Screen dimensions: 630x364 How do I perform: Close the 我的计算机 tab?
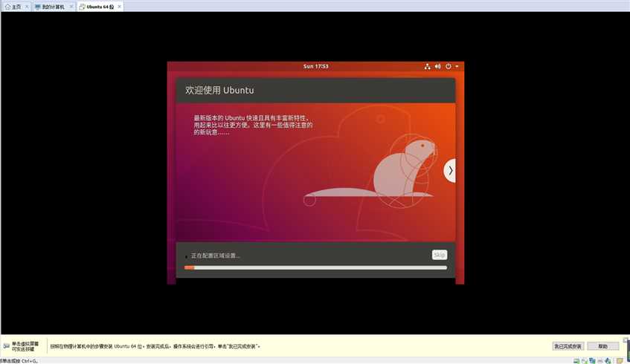[71, 7]
